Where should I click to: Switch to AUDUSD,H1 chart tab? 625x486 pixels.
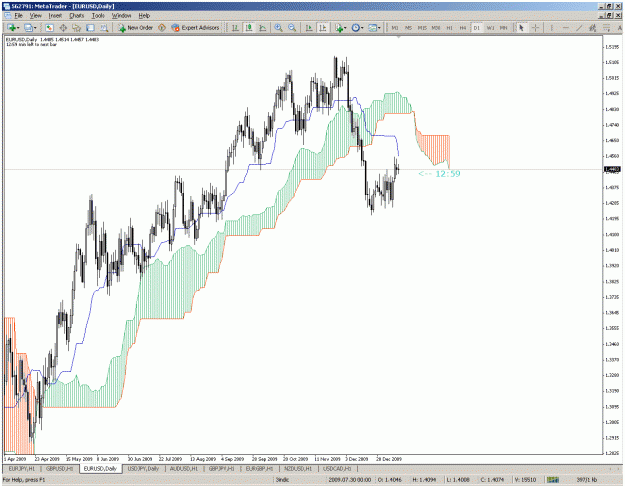click(x=184, y=468)
